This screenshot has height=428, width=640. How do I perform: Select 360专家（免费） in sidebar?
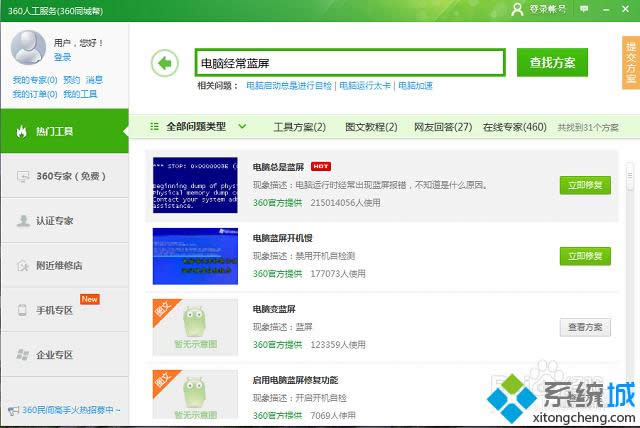pos(64,176)
